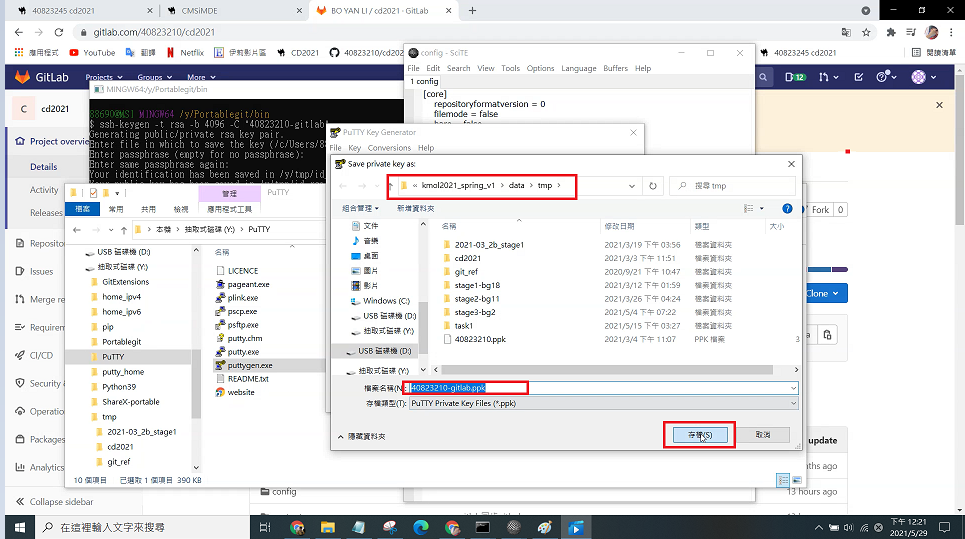This screenshot has width=965, height=539.
Task: Open the YouTube bookmark
Action: [92, 53]
